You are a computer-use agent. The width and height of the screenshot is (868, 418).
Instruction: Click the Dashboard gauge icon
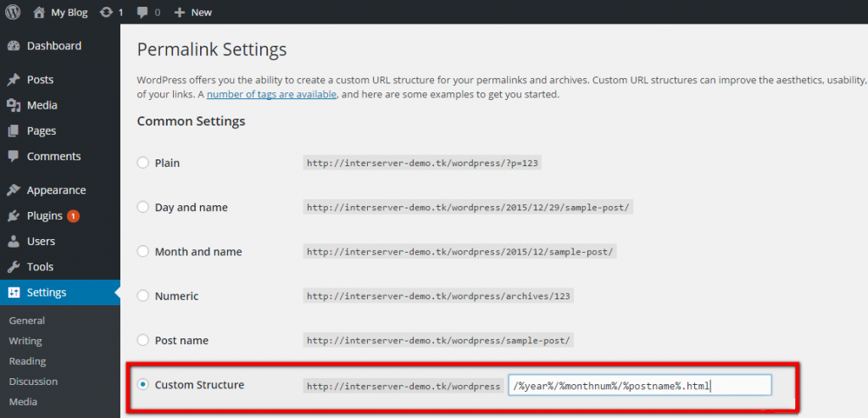coord(14,46)
